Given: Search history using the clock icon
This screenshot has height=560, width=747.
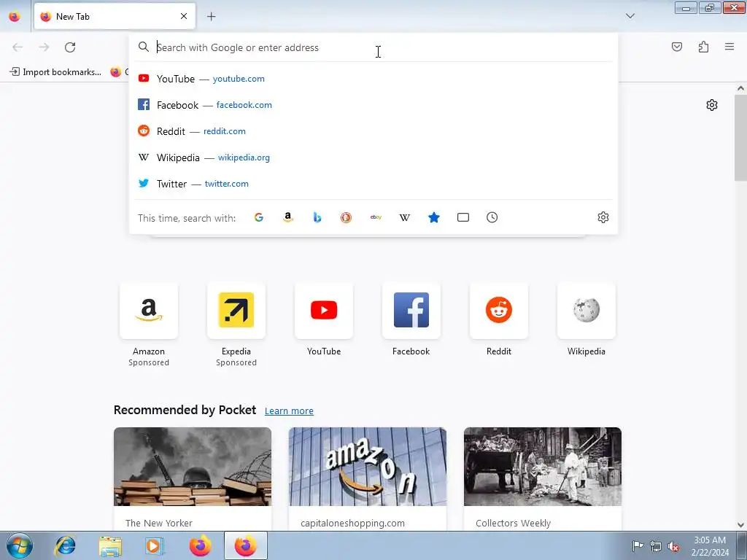Looking at the screenshot, I should tap(492, 217).
